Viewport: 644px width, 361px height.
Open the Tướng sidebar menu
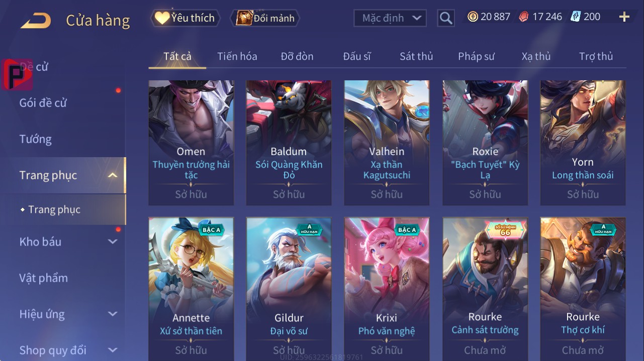click(36, 139)
